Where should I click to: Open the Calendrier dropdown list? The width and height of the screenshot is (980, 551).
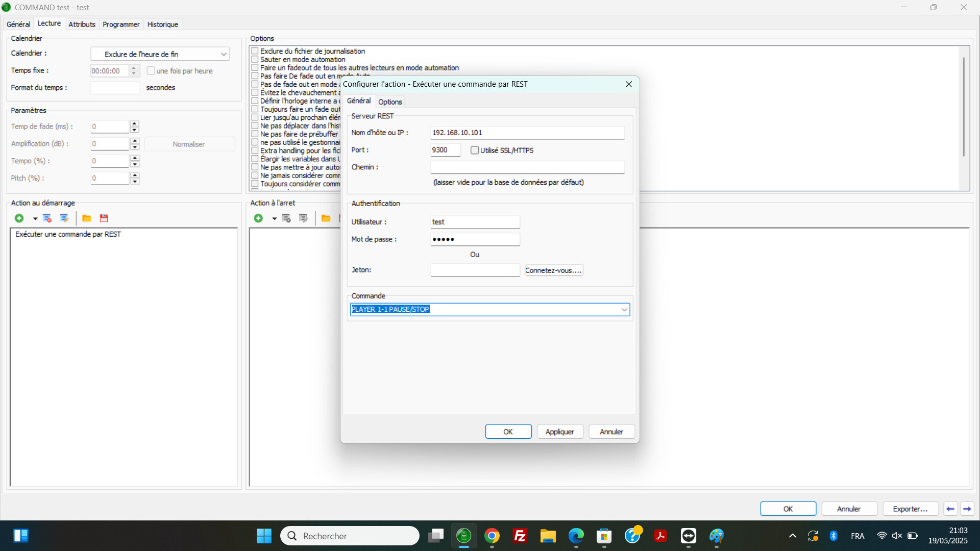pyautogui.click(x=224, y=54)
